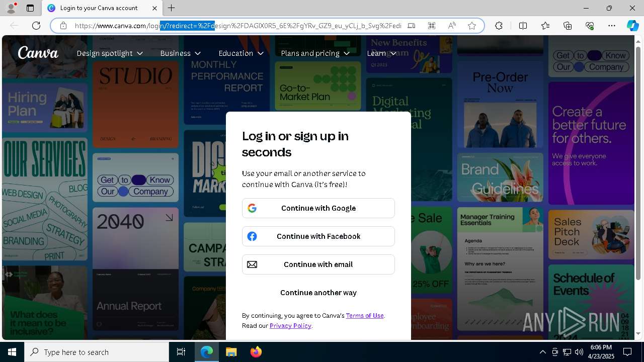Open Microsoft Edge from the taskbar
Image resolution: width=644 pixels, height=362 pixels.
tap(207, 352)
